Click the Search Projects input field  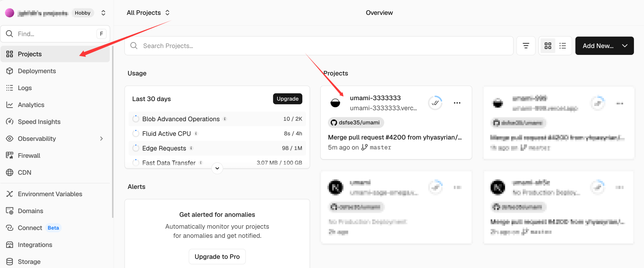(x=319, y=46)
